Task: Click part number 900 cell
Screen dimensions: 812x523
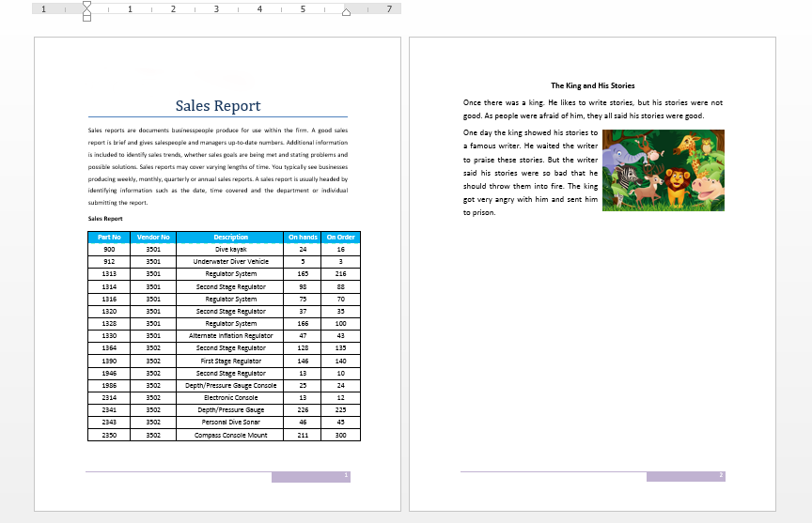Action: tap(109, 250)
